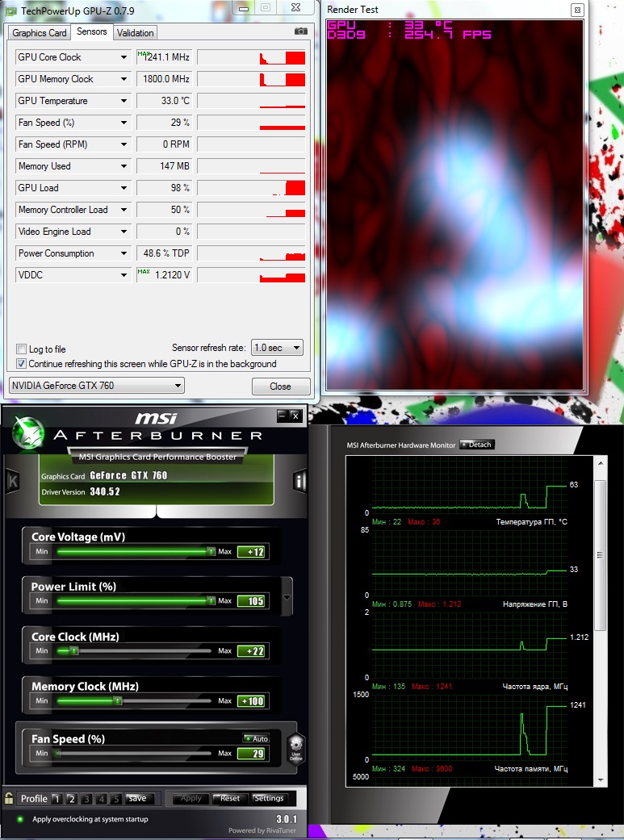Toggle Fan Speed Auto mode

click(256, 738)
